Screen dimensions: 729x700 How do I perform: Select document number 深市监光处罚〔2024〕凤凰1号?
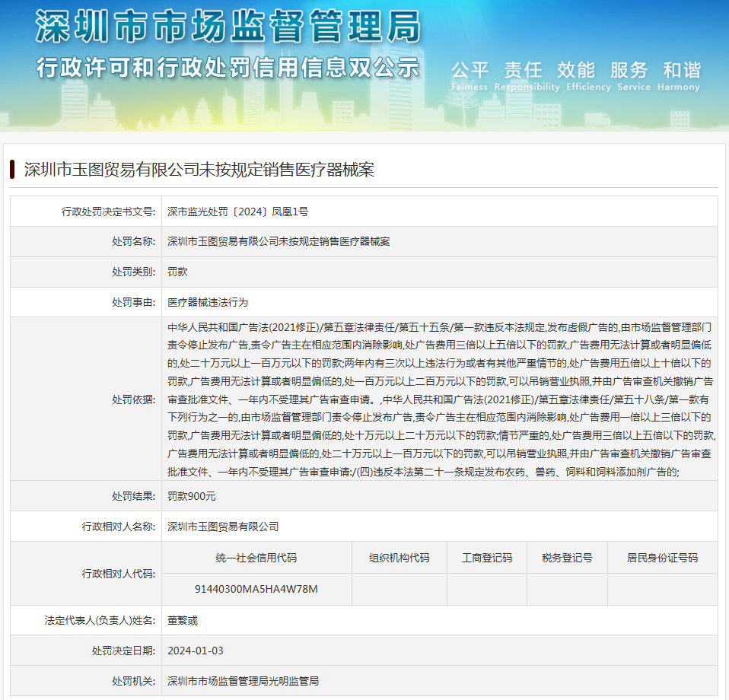(237, 212)
